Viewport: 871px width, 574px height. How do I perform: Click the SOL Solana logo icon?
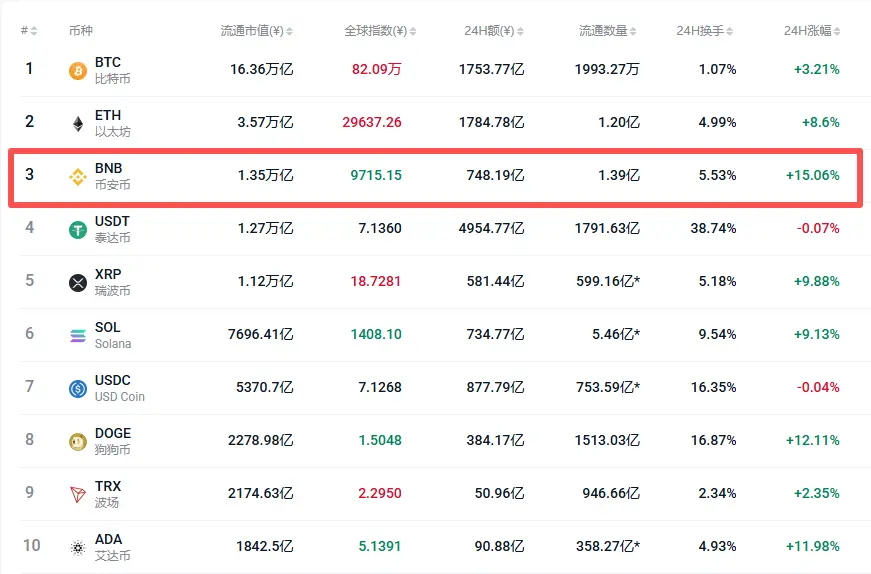pyautogui.click(x=78, y=336)
